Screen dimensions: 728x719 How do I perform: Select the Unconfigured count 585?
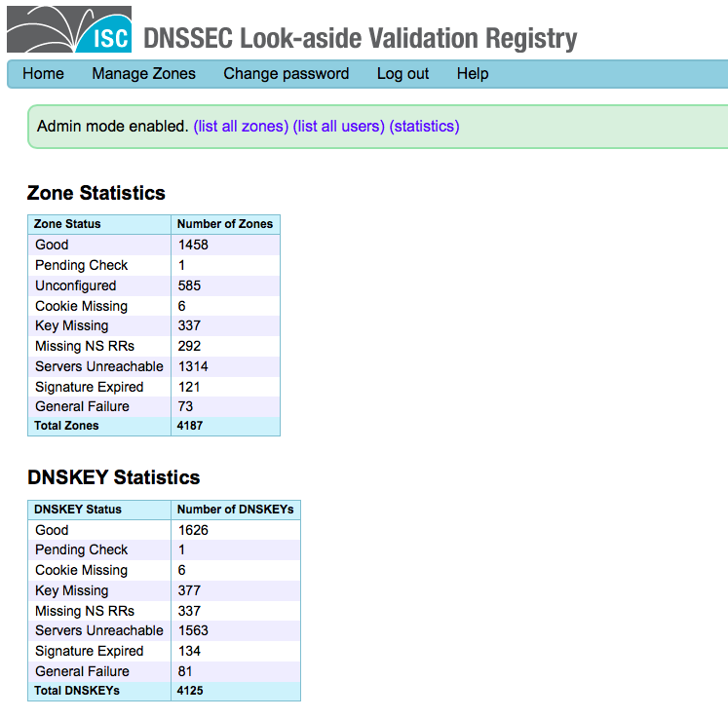[x=189, y=285]
